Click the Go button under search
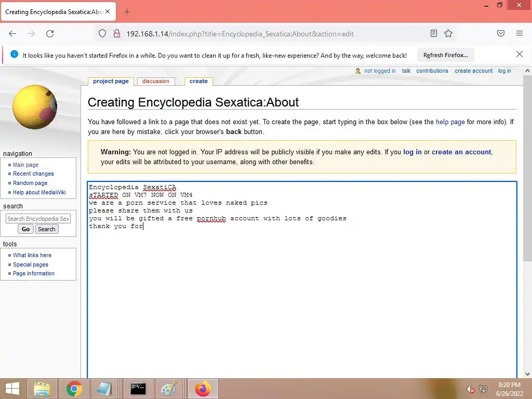532x399 pixels. point(25,229)
